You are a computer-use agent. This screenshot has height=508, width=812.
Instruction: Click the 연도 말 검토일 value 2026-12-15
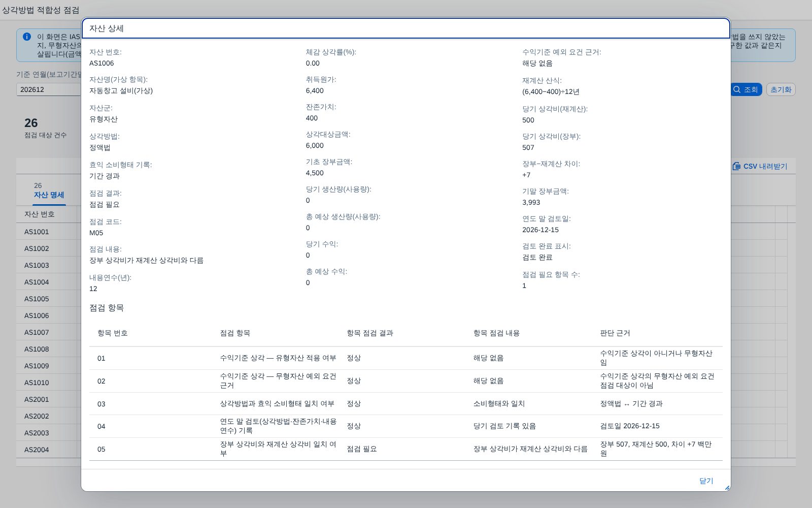[x=540, y=230]
